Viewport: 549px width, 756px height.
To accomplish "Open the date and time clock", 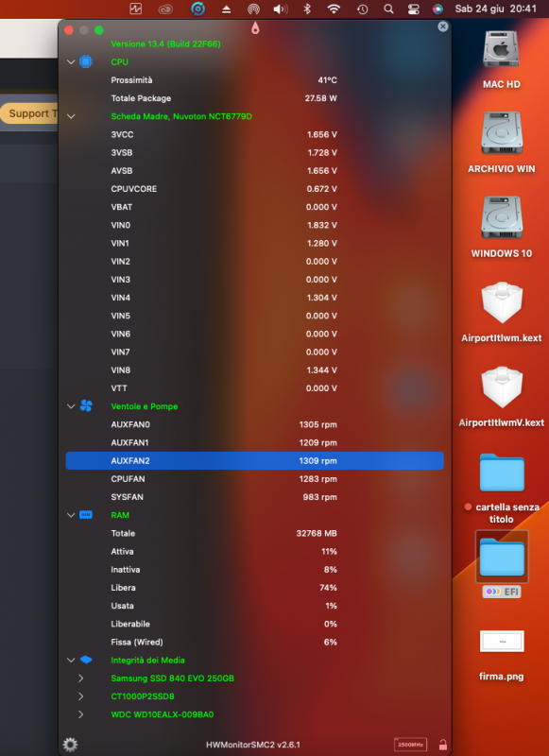I will pos(495,9).
